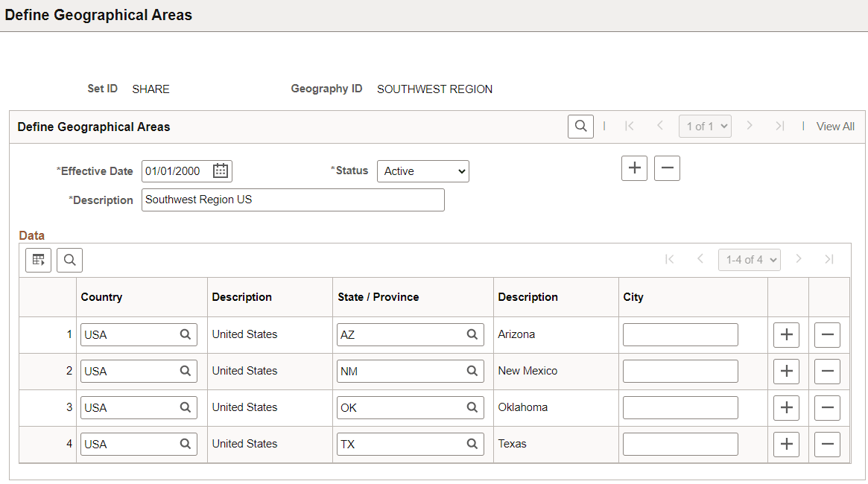Open the lookup for AZ State / Province

[x=472, y=334]
